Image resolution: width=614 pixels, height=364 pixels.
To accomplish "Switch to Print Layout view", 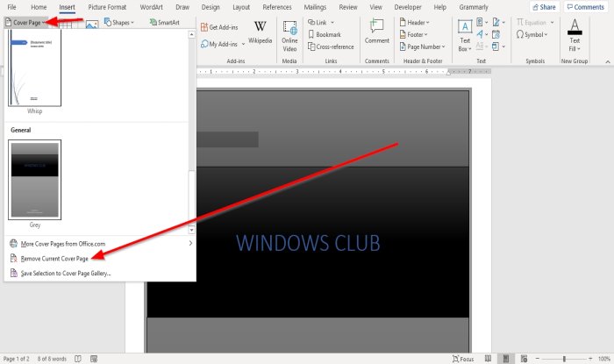I will pyautogui.click(x=506, y=359).
